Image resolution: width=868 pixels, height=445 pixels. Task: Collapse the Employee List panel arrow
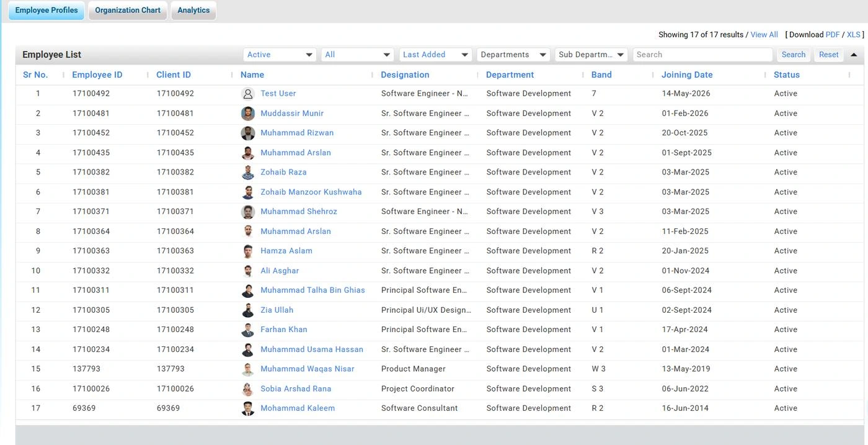(x=854, y=55)
